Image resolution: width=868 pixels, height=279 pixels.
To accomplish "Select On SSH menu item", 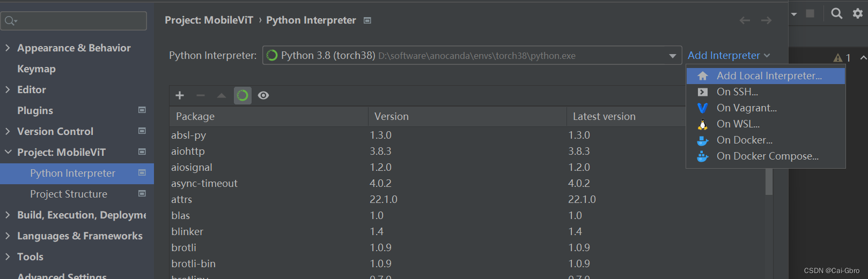I will tap(766, 92).
